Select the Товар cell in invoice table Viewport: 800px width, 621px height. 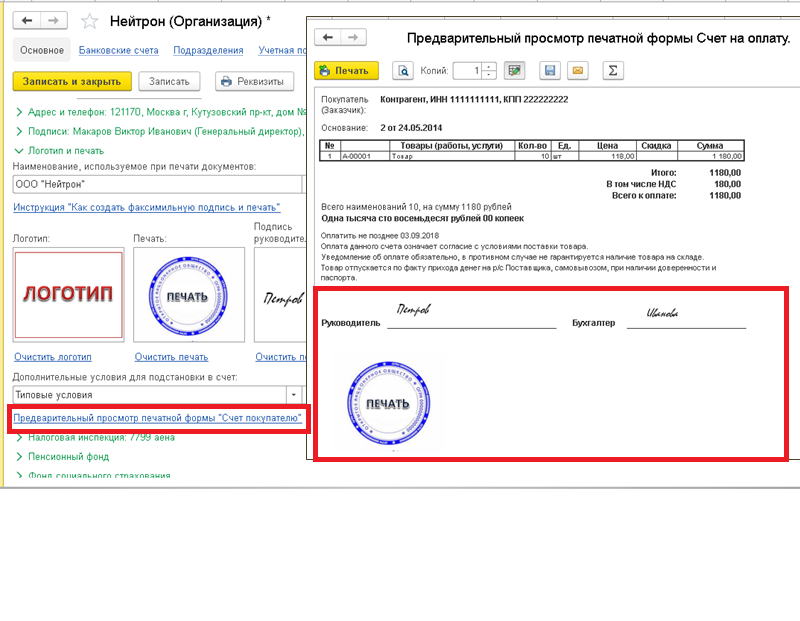[x=452, y=156]
